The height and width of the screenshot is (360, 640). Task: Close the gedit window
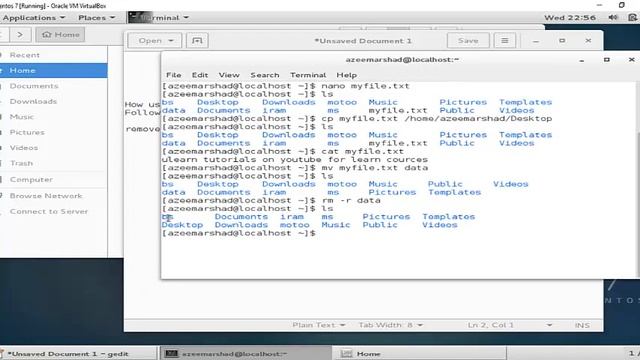pos(588,41)
